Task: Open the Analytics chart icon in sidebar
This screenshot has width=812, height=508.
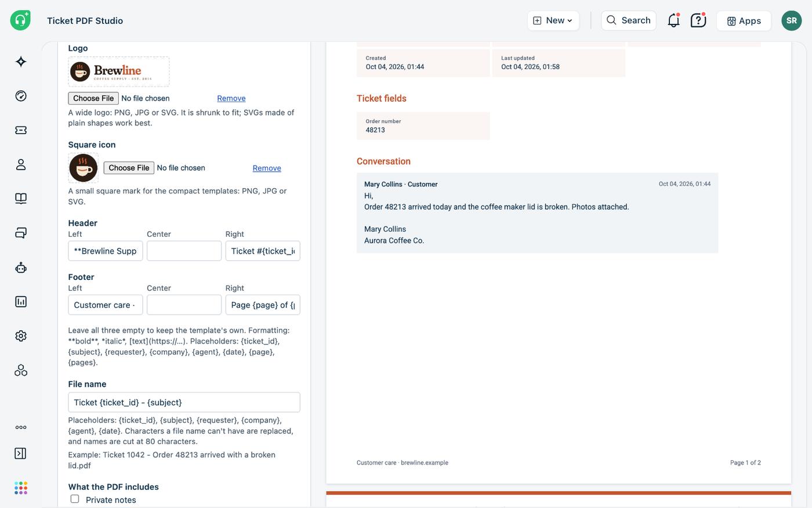Action: pos(21,301)
